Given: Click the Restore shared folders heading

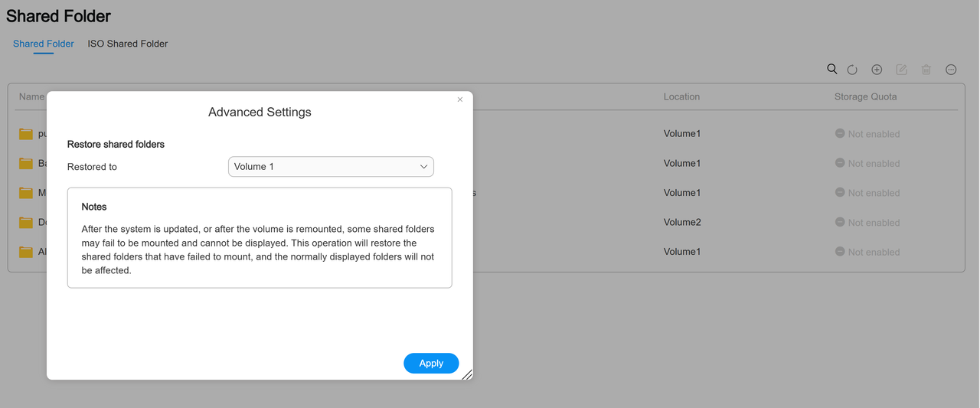Looking at the screenshot, I should 116,144.
